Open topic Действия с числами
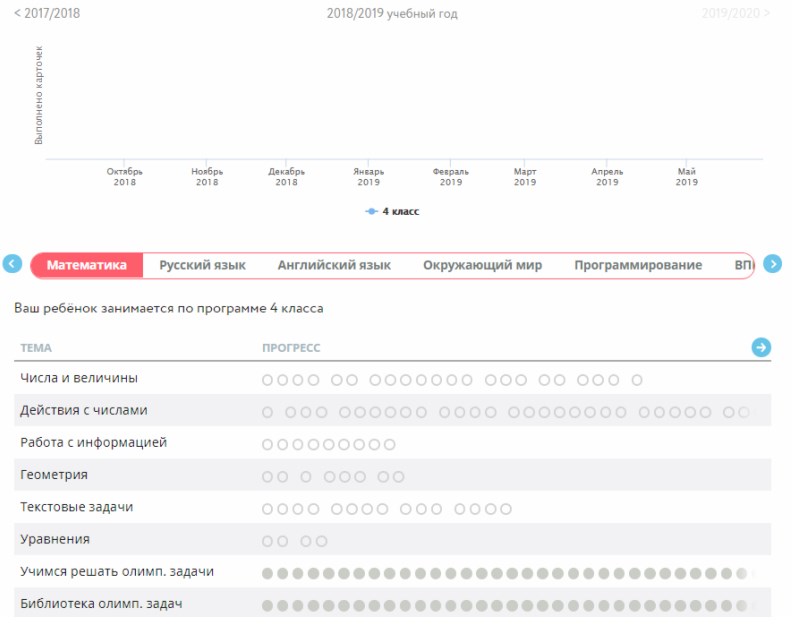The width and height of the screenshot is (795, 626). coord(84,410)
